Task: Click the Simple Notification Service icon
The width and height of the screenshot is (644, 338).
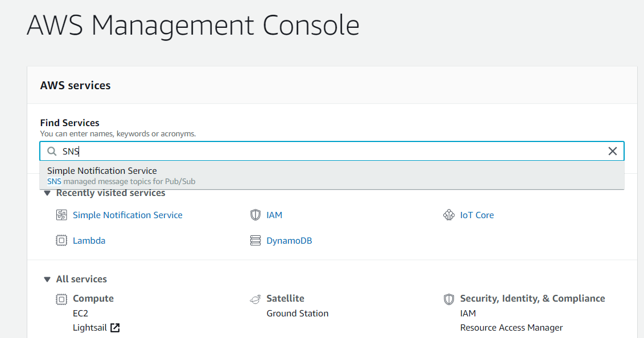Action: tap(61, 215)
